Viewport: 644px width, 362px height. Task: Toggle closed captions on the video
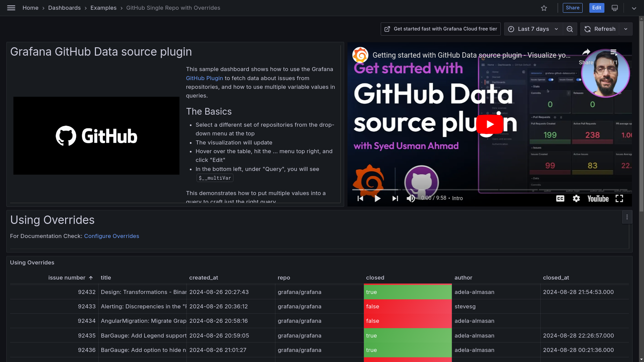click(560, 198)
